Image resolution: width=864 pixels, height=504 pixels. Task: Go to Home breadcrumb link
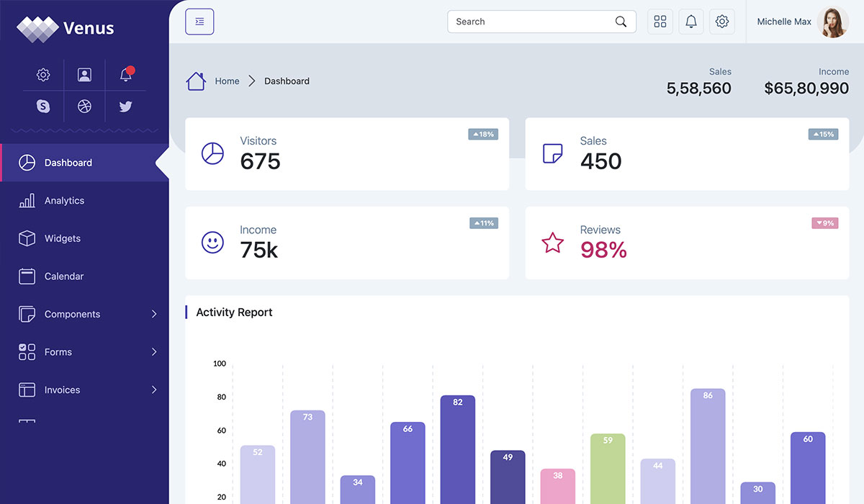227,81
